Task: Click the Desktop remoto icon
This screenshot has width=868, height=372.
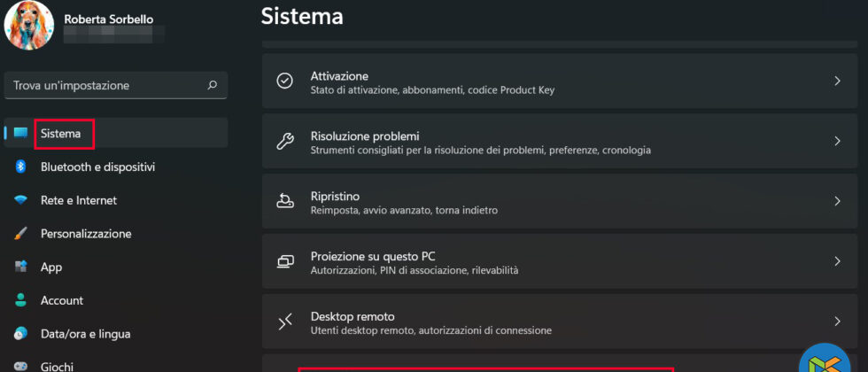Action: click(285, 322)
